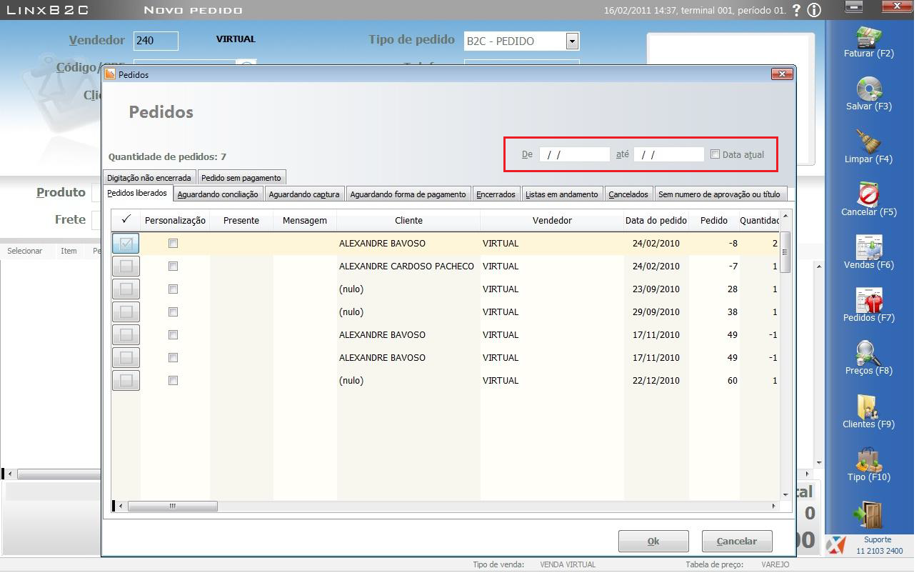Click the horizontal scrollbar thumb in grid
The image size is (924, 583).
coord(172,507)
